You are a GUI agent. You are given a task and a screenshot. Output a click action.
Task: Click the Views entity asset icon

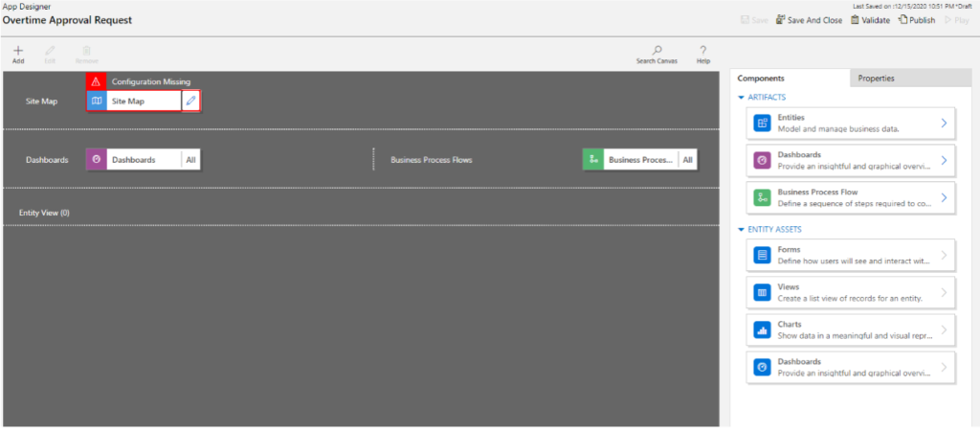762,292
